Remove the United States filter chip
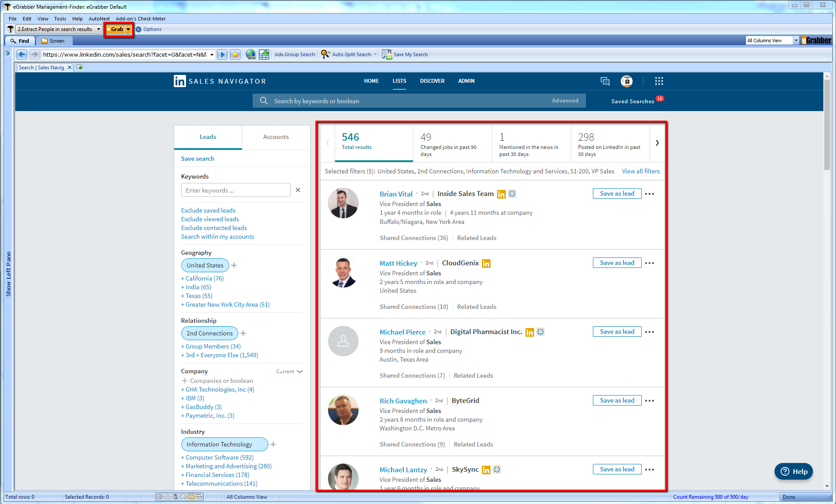836x504 pixels. click(x=205, y=265)
